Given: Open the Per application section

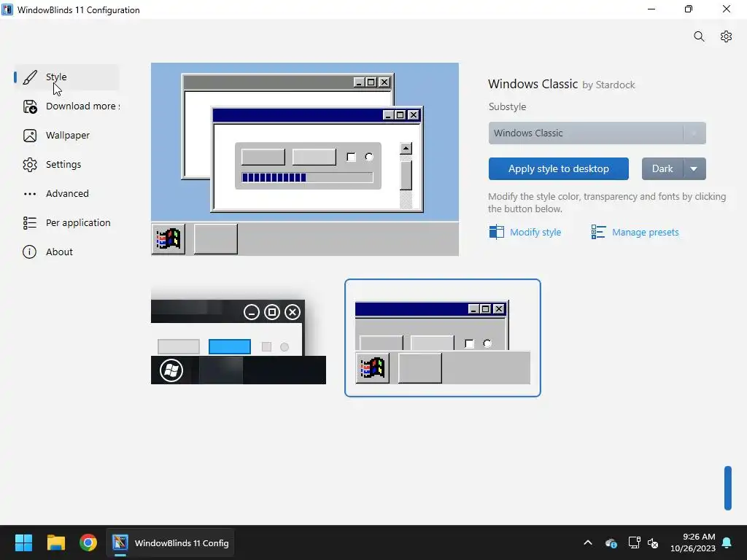Looking at the screenshot, I should click(66, 222).
